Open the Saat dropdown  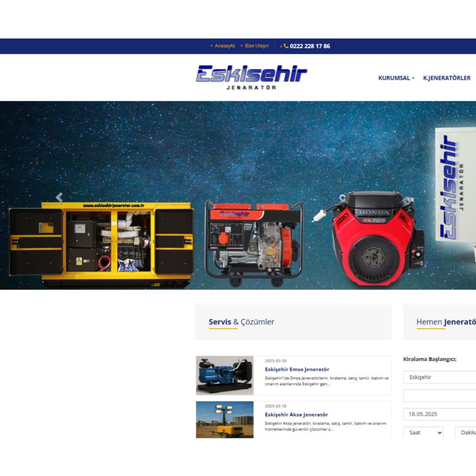pos(423,432)
